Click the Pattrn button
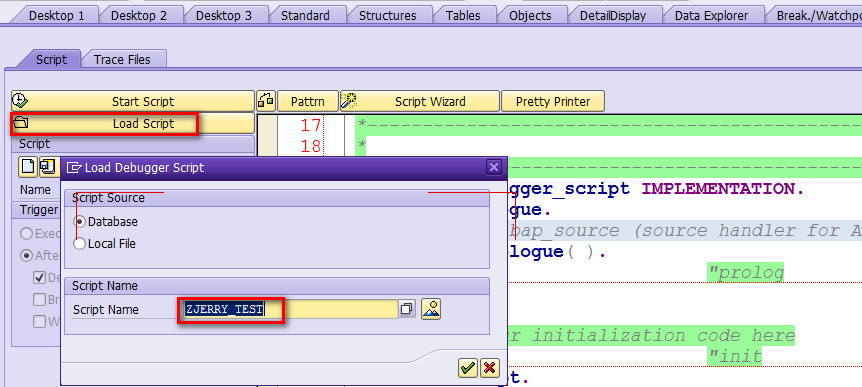Viewport: 862px width, 387px height. click(307, 101)
